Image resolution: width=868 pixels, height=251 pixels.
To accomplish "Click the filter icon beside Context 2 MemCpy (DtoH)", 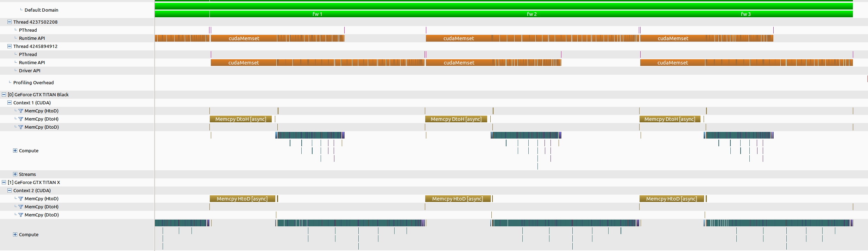I will [x=21, y=207].
